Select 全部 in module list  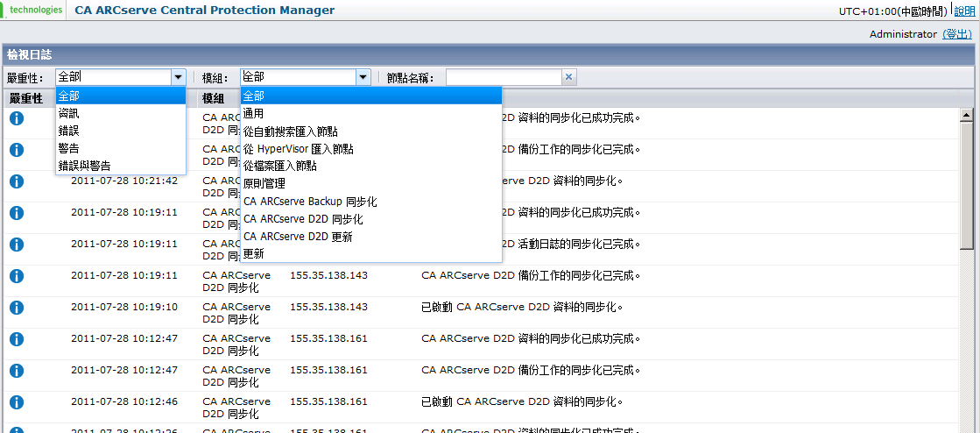(x=371, y=96)
